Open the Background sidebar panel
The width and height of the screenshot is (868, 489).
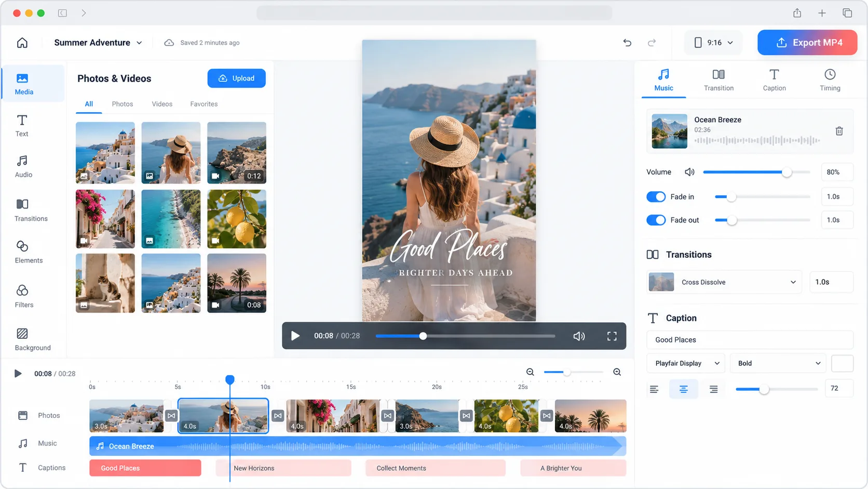[33, 339]
